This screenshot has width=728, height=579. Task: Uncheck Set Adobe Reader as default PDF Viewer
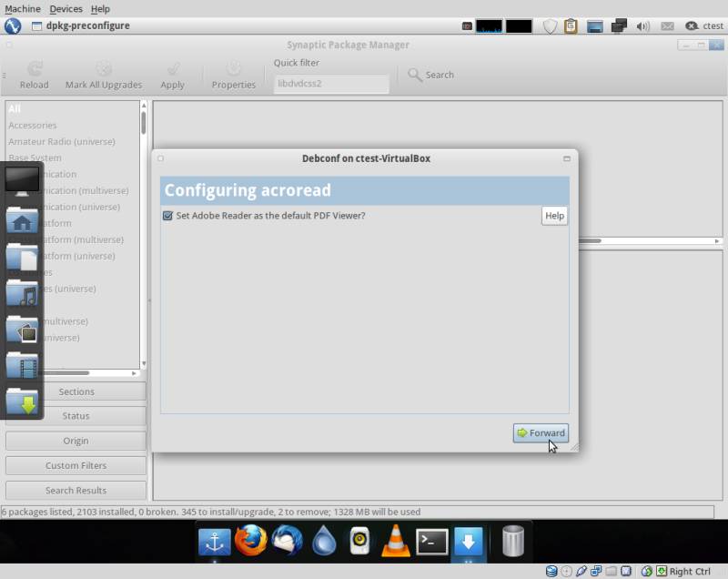click(167, 216)
